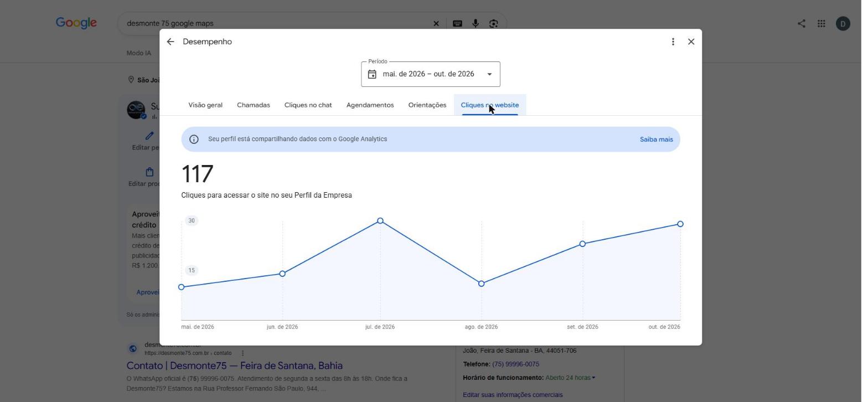Screen dimensions: 868x402
Task: Call the phone number (75) 99996-0075
Action: coord(515,364)
